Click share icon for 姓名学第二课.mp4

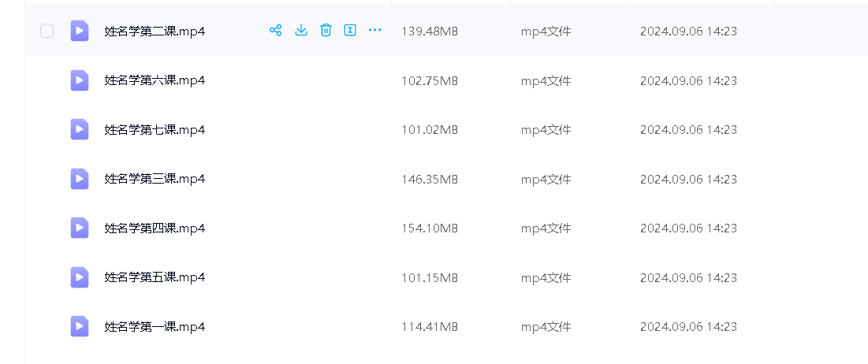275,31
